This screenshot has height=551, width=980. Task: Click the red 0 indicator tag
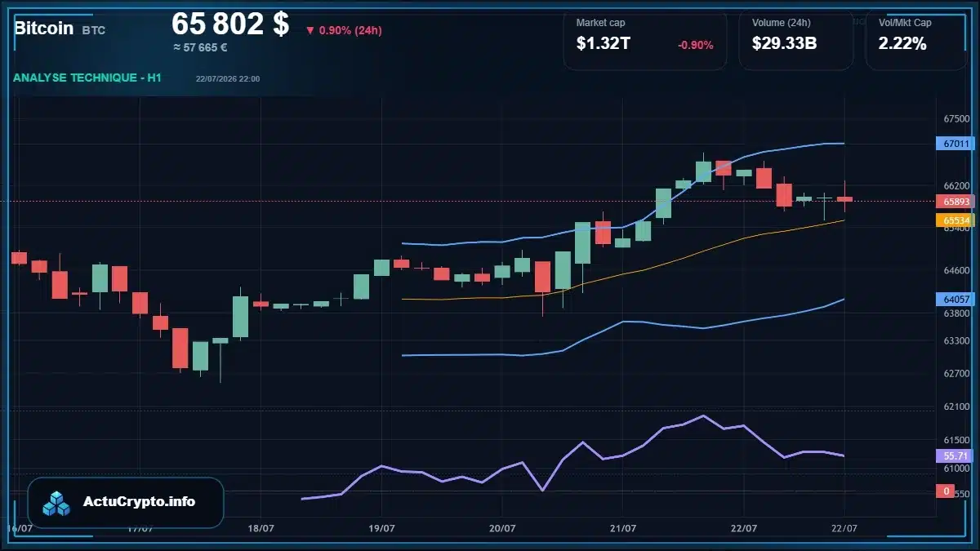pos(946,491)
